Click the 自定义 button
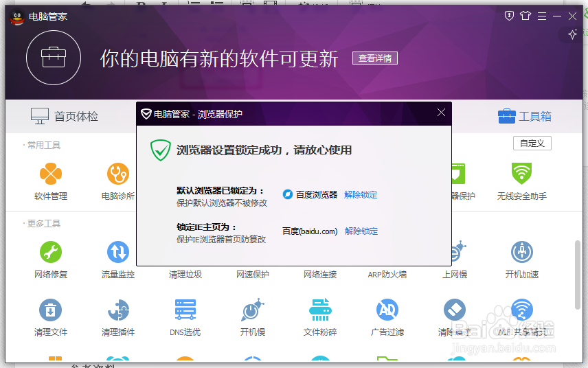 [532, 143]
